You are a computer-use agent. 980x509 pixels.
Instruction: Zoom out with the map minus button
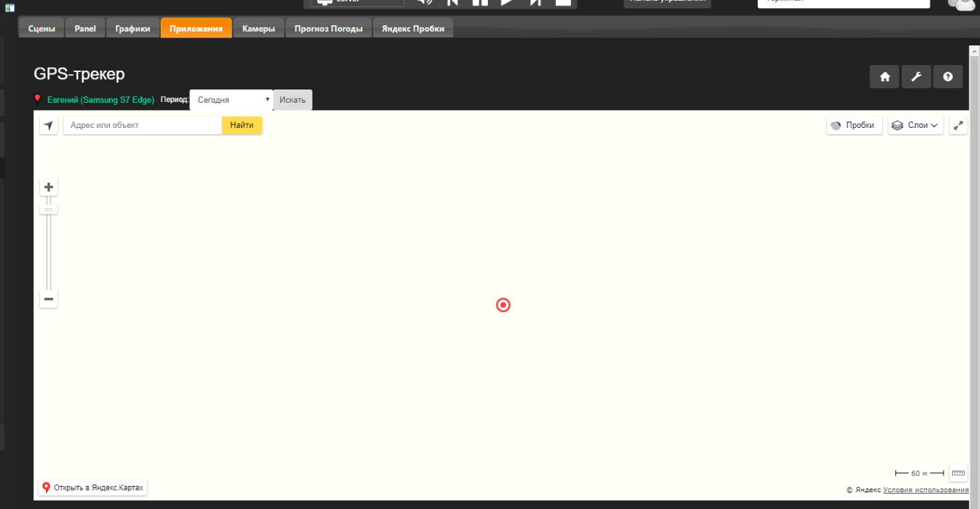[x=48, y=299]
